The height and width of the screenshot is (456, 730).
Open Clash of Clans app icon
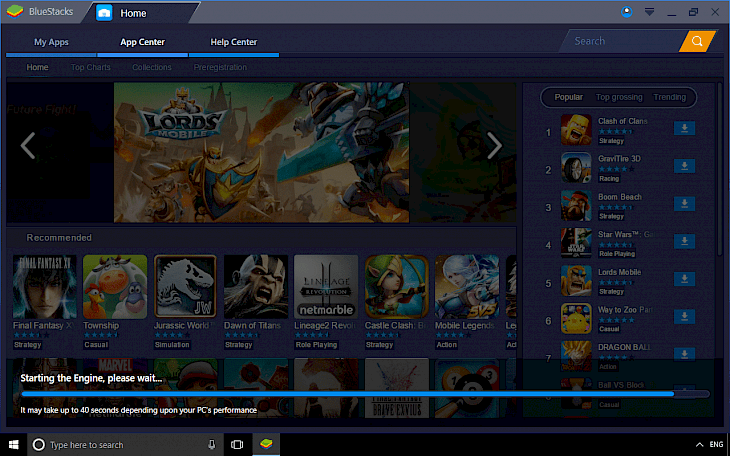pyautogui.click(x=576, y=129)
